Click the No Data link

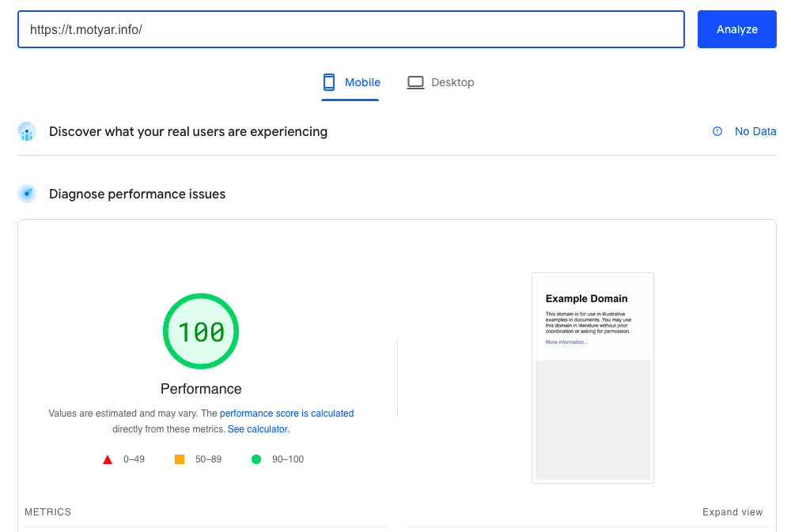tap(755, 131)
